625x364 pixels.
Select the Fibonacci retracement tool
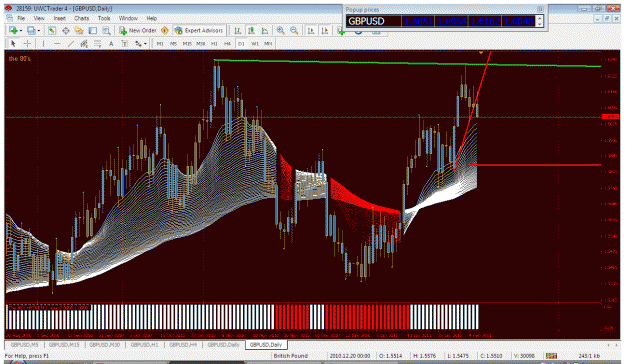(x=98, y=43)
